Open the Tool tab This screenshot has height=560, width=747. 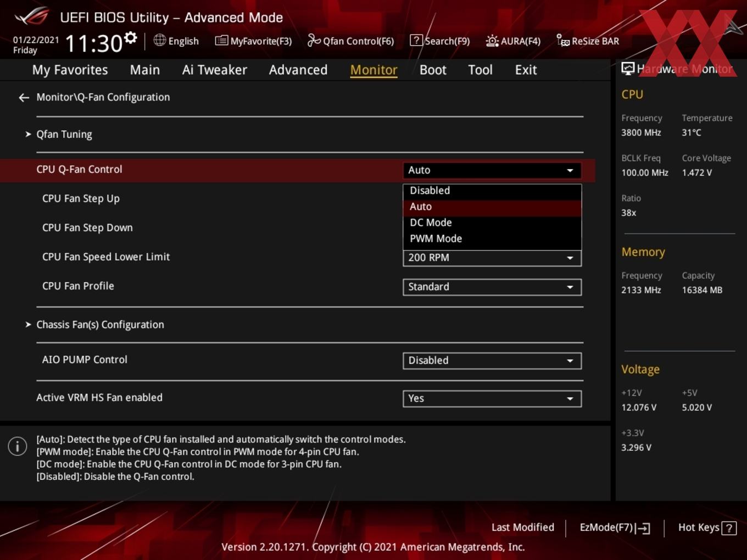point(480,70)
